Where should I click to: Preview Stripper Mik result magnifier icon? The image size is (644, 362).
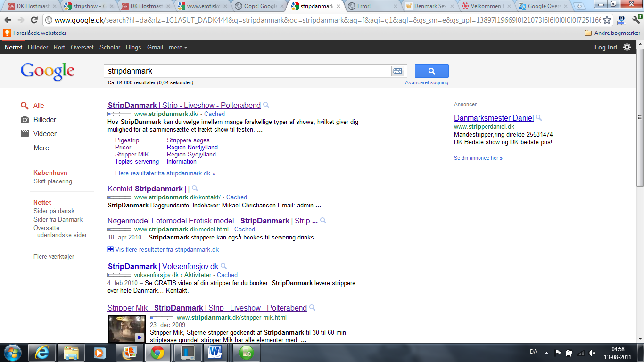(312, 308)
